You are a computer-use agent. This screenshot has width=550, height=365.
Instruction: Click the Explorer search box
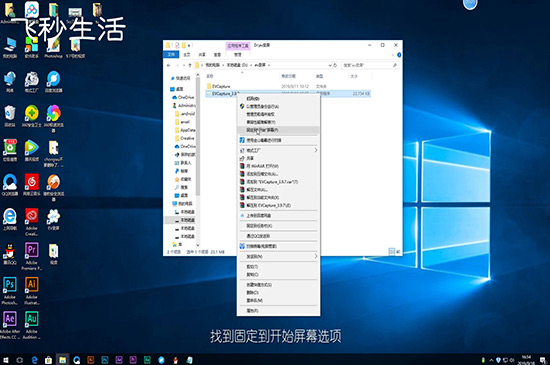click(x=370, y=65)
